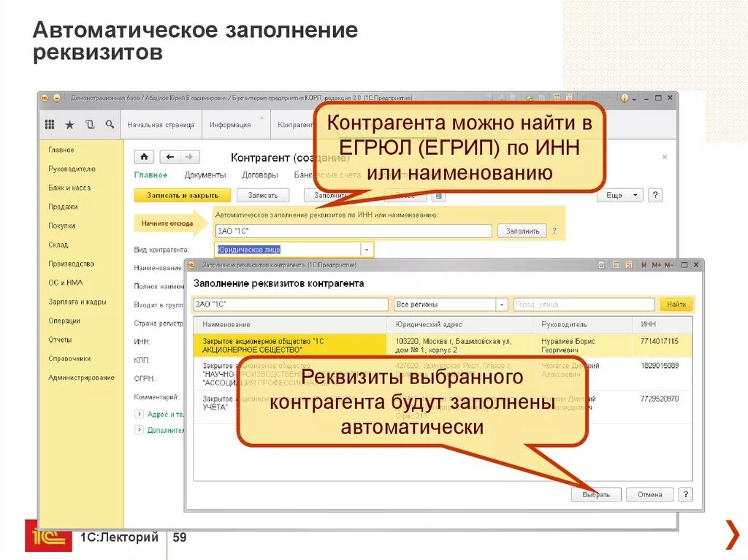Open ОС и НМА section
The height and width of the screenshot is (560, 748).
tap(65, 283)
